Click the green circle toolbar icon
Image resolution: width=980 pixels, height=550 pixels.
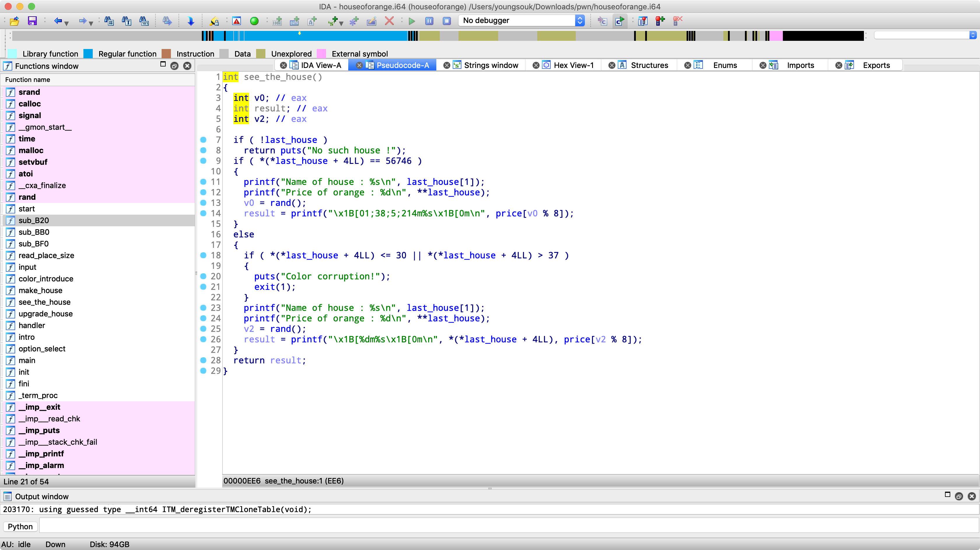(254, 20)
